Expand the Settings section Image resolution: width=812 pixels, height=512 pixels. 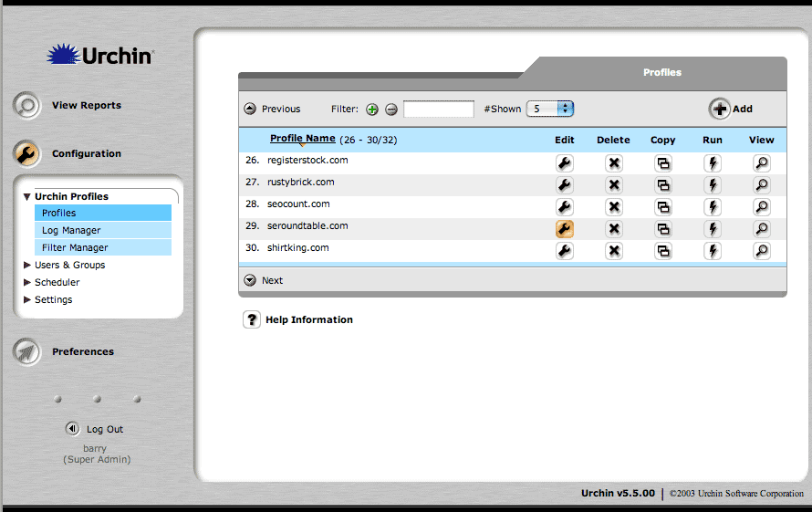pyautogui.click(x=27, y=299)
